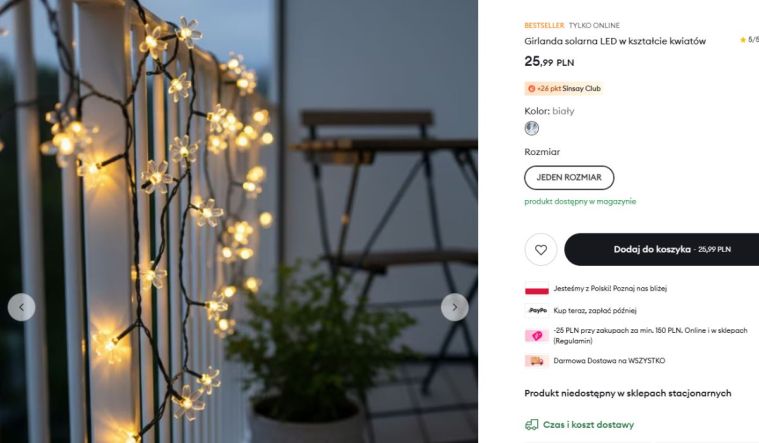Add product to wishlist with heart icon
This screenshot has height=443, width=759.
(541, 249)
